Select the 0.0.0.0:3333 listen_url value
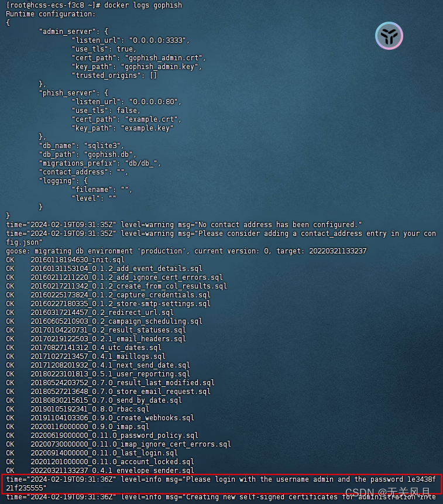 pos(157,40)
